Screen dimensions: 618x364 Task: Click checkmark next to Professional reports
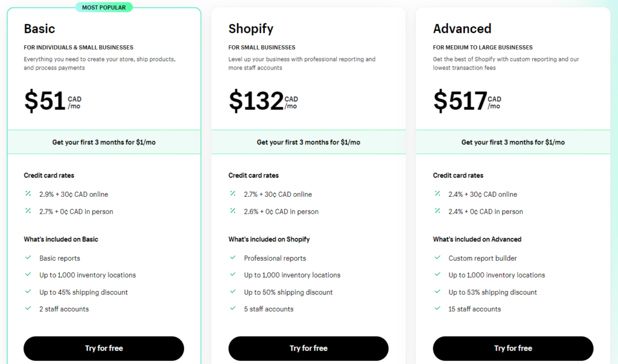coord(232,258)
